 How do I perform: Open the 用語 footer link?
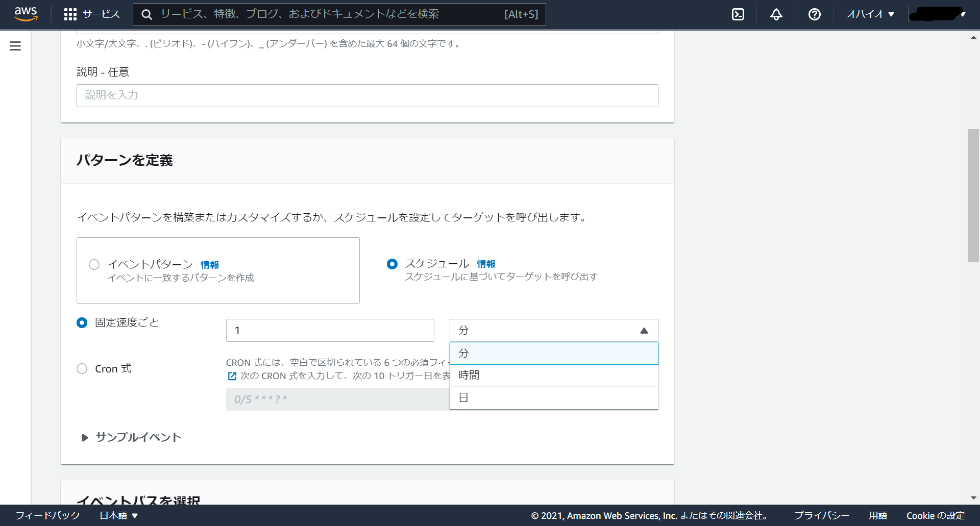pyautogui.click(x=878, y=515)
